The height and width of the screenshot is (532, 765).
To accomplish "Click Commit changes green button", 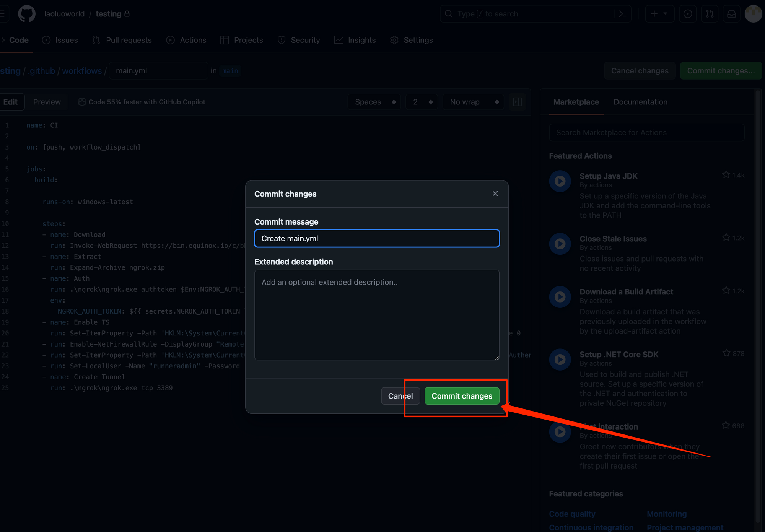I will pos(462,396).
